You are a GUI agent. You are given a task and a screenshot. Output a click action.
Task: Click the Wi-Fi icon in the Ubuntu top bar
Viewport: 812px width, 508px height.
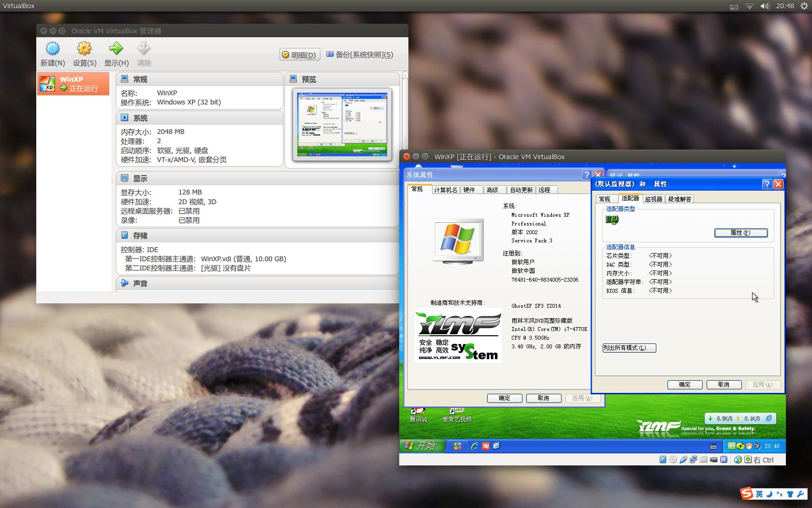[x=750, y=6]
